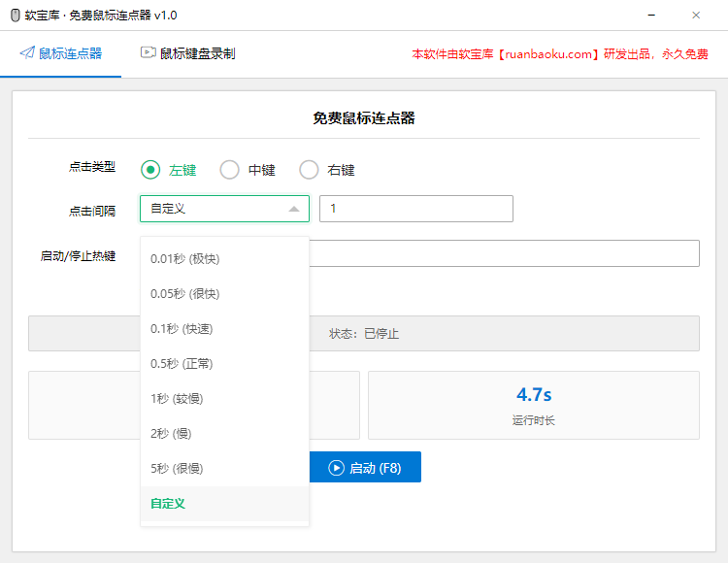Open the 鼠标键盘录制 tab
This screenshot has height=563, width=728.
click(x=188, y=53)
